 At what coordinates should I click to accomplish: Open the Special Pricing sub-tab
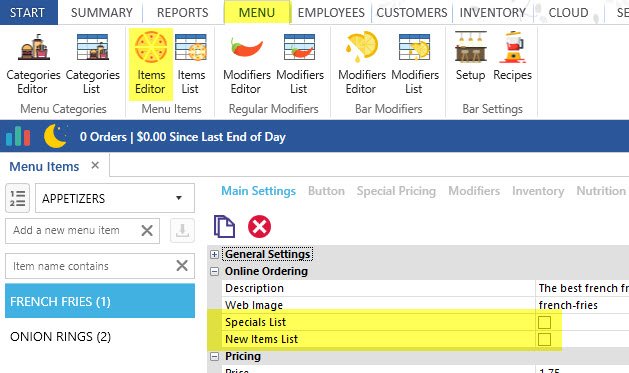pos(396,191)
